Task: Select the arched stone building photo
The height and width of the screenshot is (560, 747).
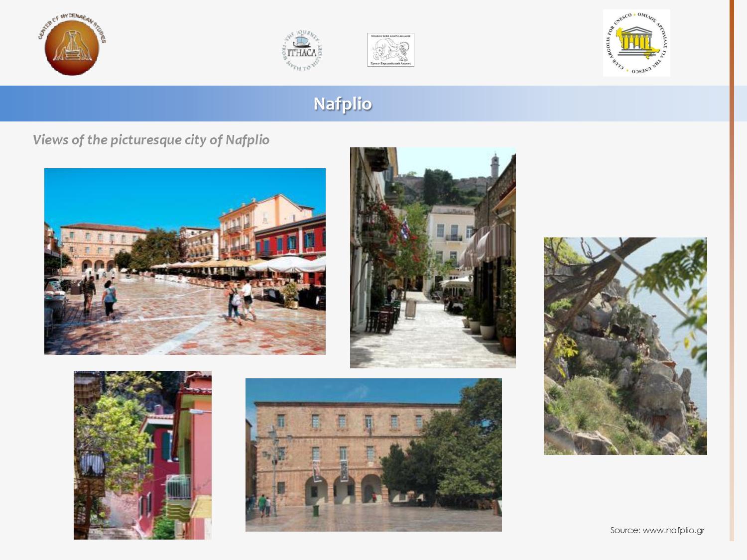Action: tap(373, 454)
